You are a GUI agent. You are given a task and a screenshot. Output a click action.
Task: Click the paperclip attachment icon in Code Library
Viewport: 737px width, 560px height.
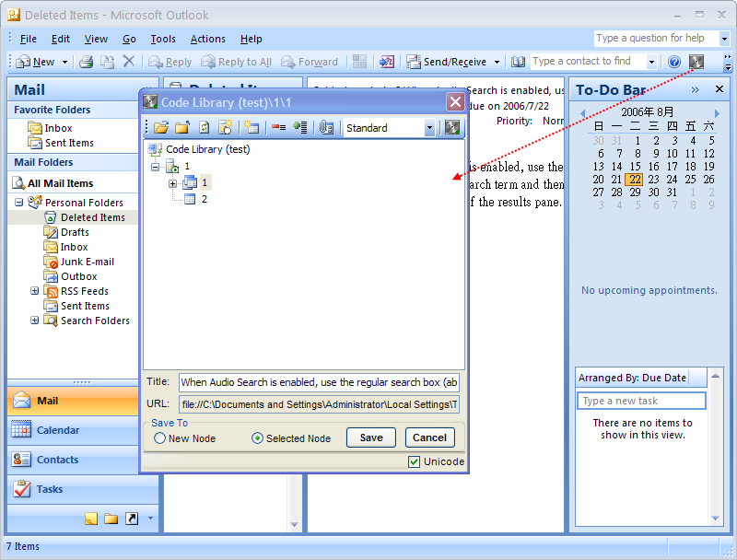pyautogui.click(x=326, y=127)
